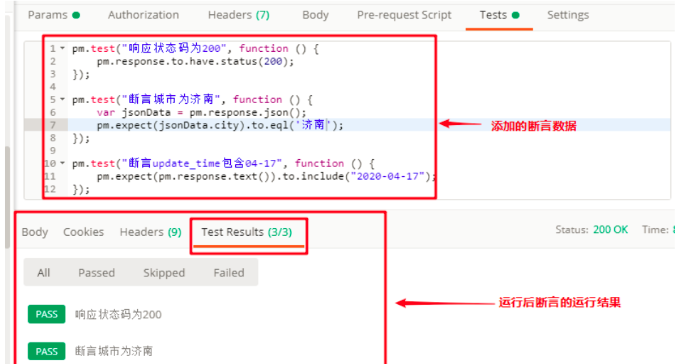The image size is (680, 364).
Task: Filter test results by Failed
Action: point(229,273)
